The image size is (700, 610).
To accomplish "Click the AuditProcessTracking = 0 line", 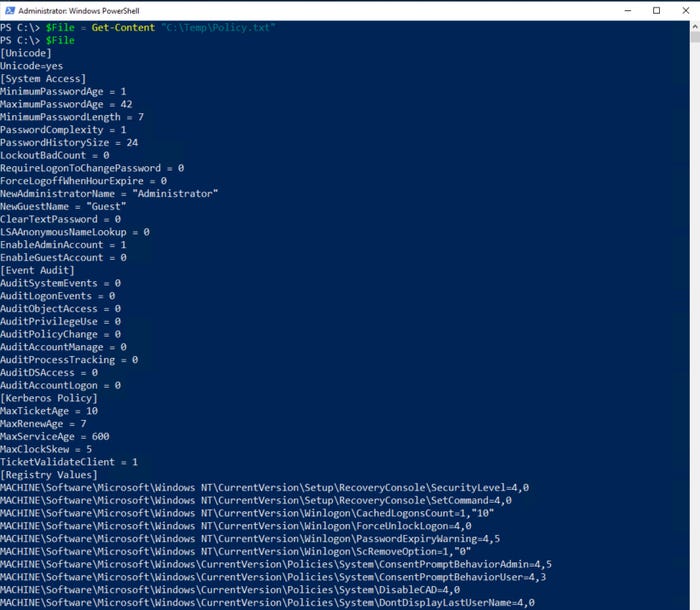I will point(69,360).
